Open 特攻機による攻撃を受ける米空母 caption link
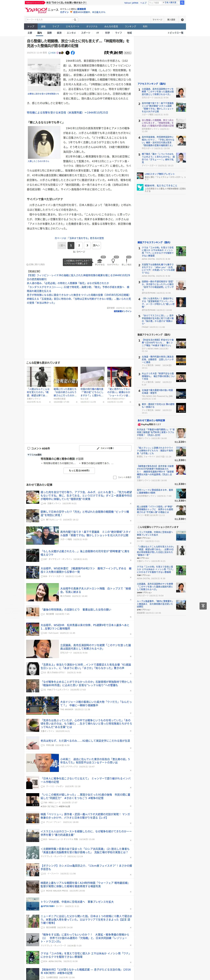 click(x=67, y=113)
